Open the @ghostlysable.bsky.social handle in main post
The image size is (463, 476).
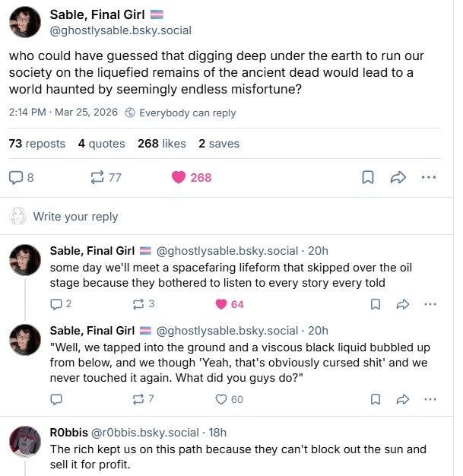click(x=121, y=30)
